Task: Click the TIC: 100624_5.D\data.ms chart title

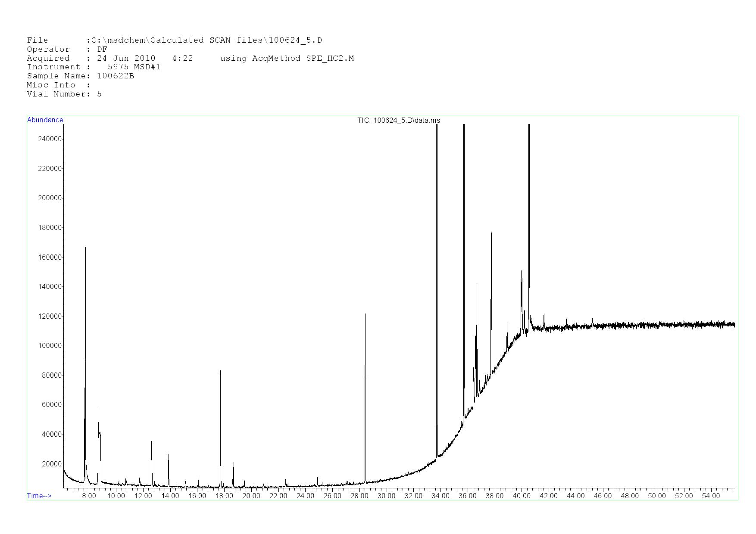Action: (398, 121)
